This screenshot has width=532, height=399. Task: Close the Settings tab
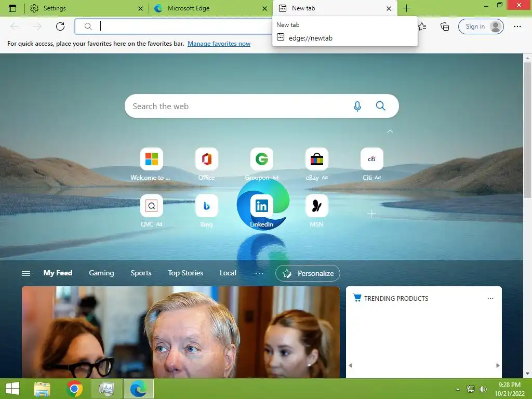point(140,8)
